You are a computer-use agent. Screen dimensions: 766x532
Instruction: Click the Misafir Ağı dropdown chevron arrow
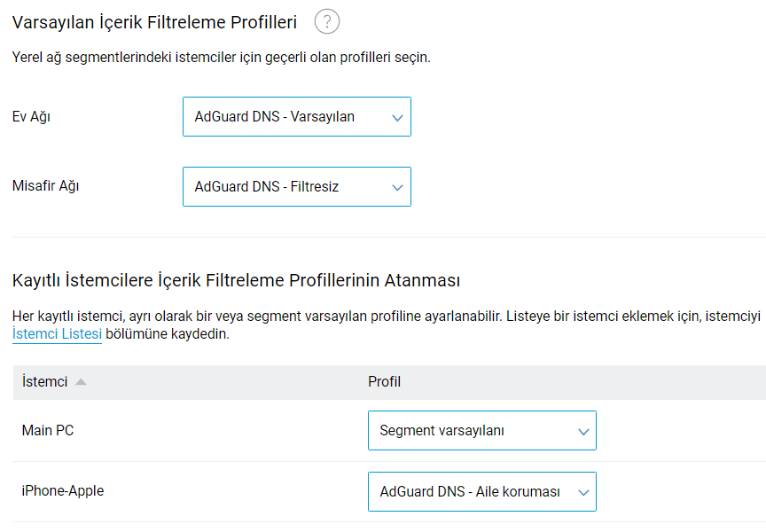pyautogui.click(x=397, y=187)
